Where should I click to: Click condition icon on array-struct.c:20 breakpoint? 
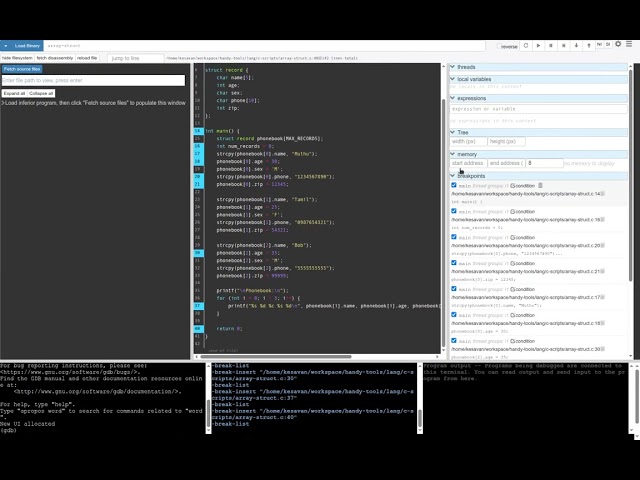point(513,238)
